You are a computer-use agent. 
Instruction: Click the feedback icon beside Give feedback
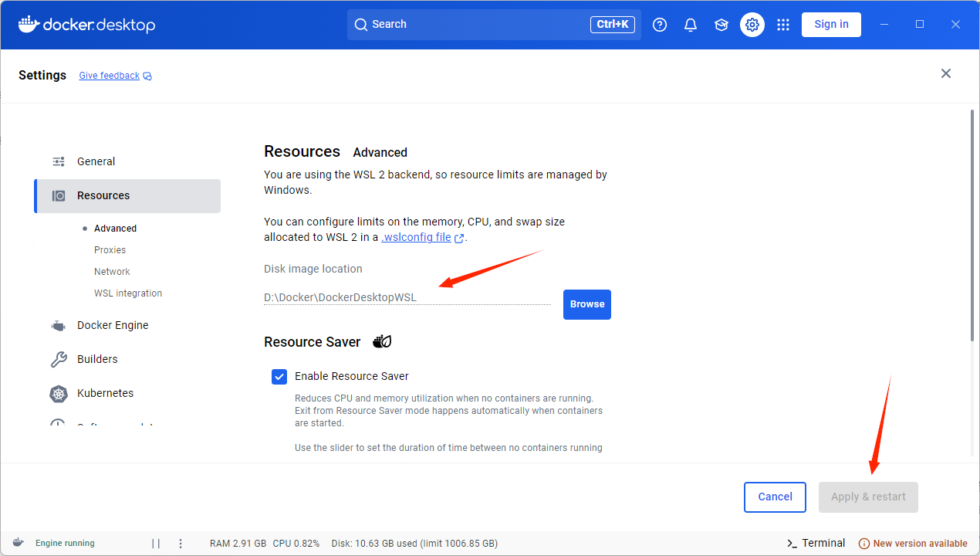[147, 76]
